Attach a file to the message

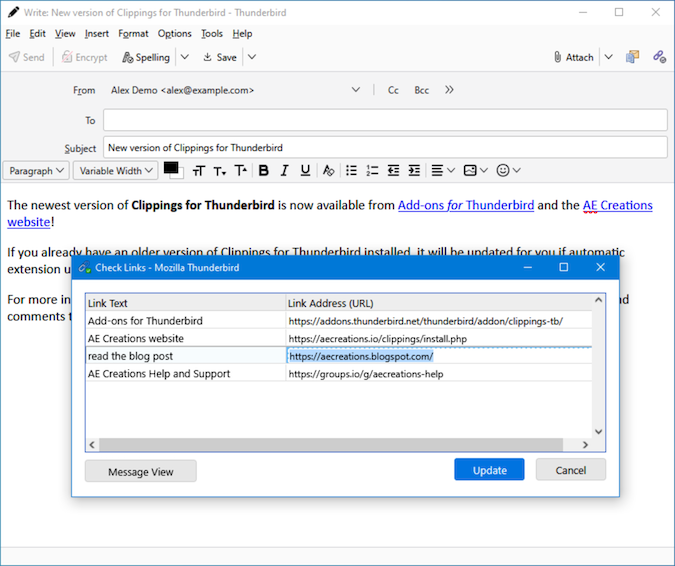coord(573,57)
